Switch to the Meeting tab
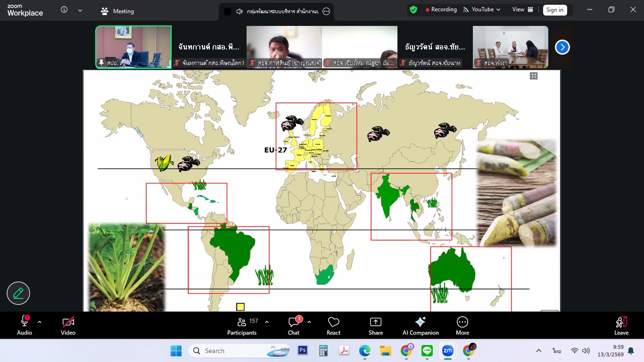This screenshot has height=362, width=644. [117, 11]
